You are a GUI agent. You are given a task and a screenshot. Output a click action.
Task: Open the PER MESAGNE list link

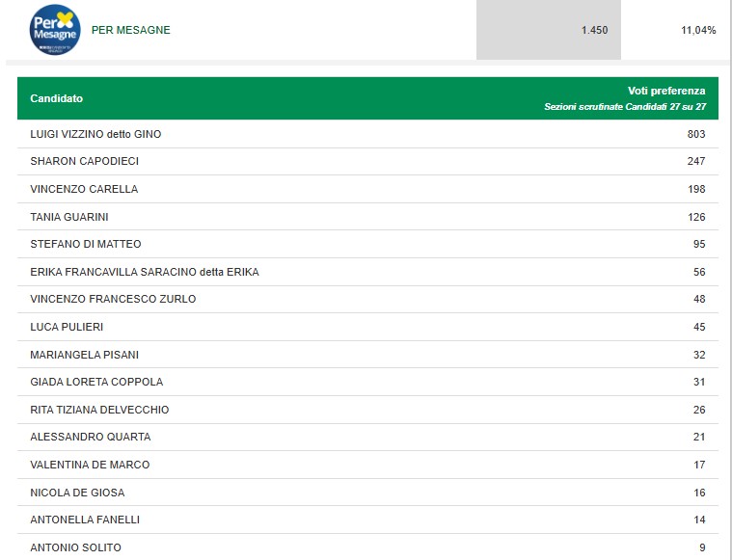(x=131, y=30)
